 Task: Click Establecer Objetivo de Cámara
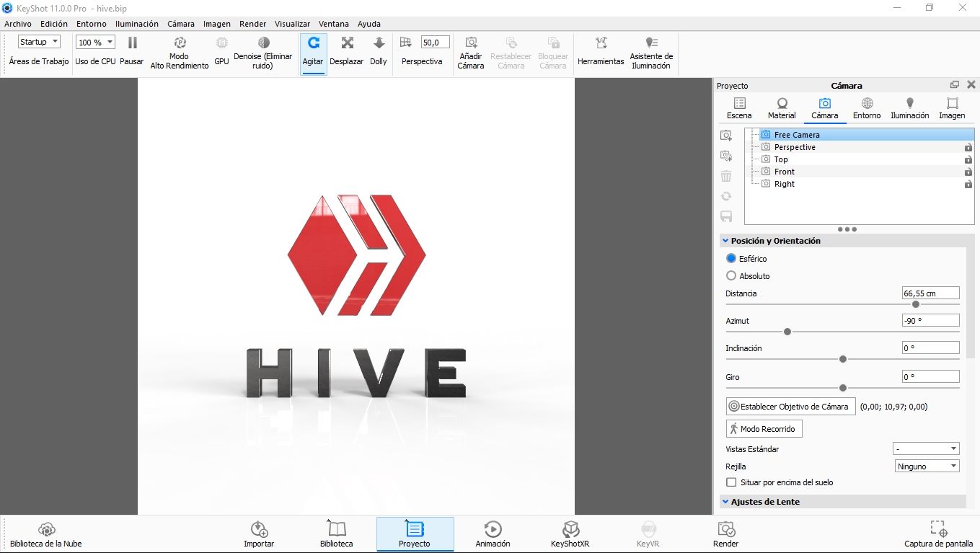pyautogui.click(x=790, y=407)
